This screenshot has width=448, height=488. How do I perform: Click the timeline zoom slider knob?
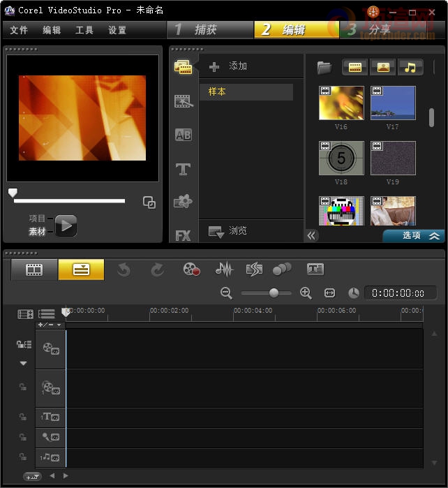click(274, 293)
